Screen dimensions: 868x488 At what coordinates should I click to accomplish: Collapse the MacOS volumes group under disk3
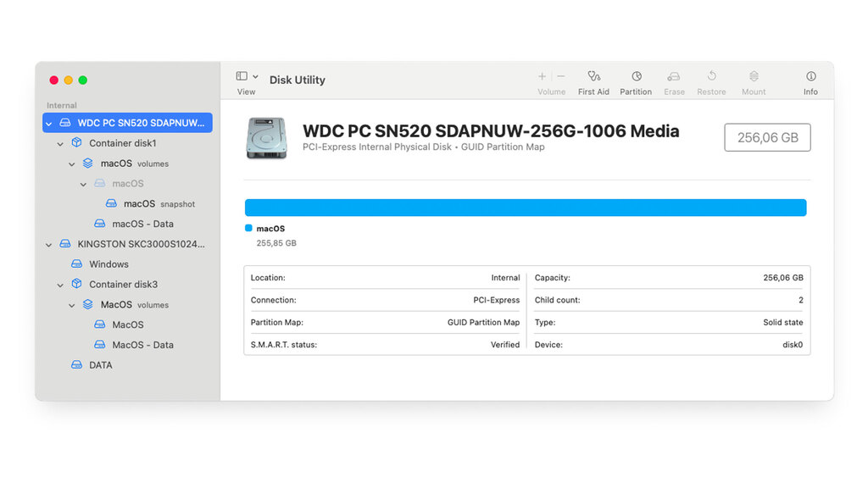point(72,305)
